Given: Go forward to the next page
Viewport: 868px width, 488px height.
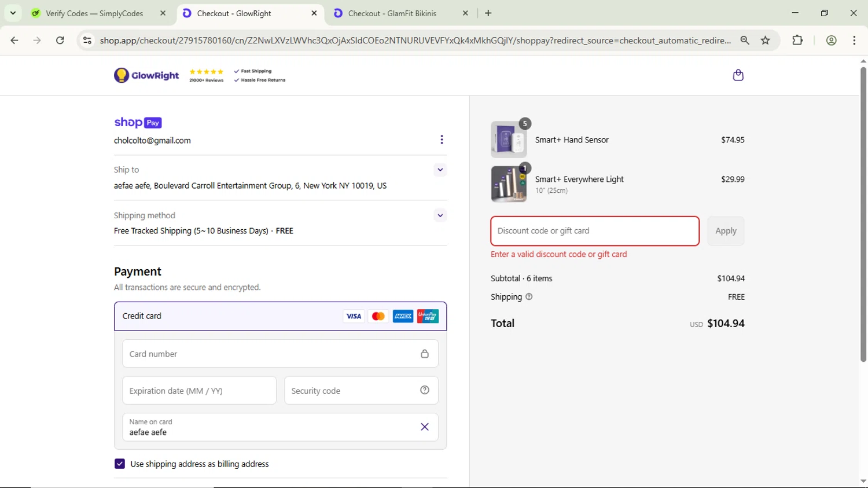Looking at the screenshot, I should click(x=37, y=41).
